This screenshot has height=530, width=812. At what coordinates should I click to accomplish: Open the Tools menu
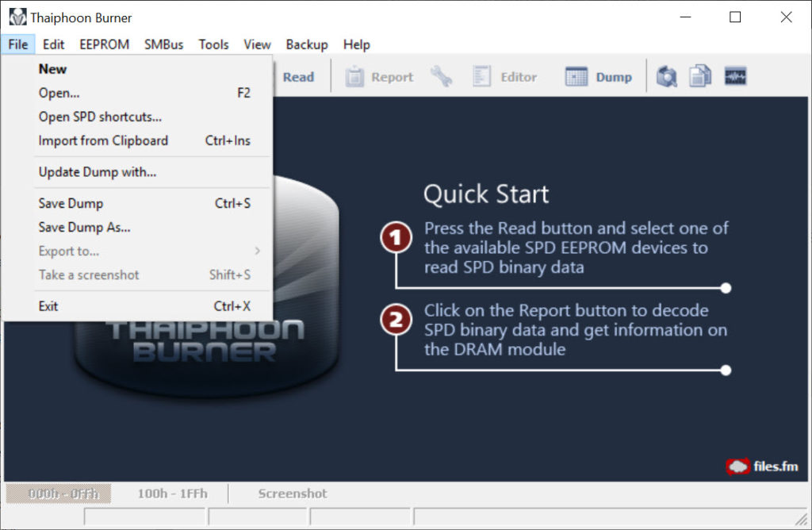[213, 44]
